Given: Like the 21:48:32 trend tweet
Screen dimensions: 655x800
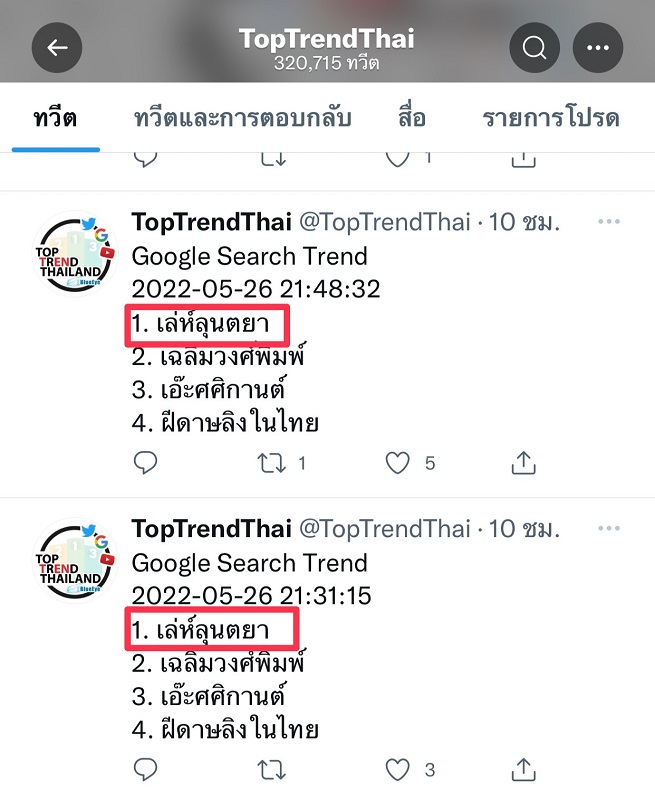Looking at the screenshot, I should click(x=398, y=462).
